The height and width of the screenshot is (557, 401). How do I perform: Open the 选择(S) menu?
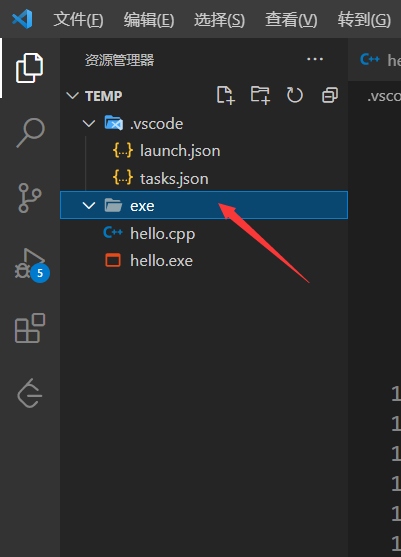220,19
